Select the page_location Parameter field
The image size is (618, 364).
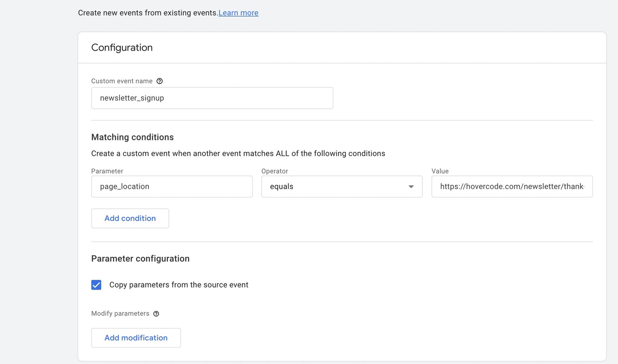172,186
